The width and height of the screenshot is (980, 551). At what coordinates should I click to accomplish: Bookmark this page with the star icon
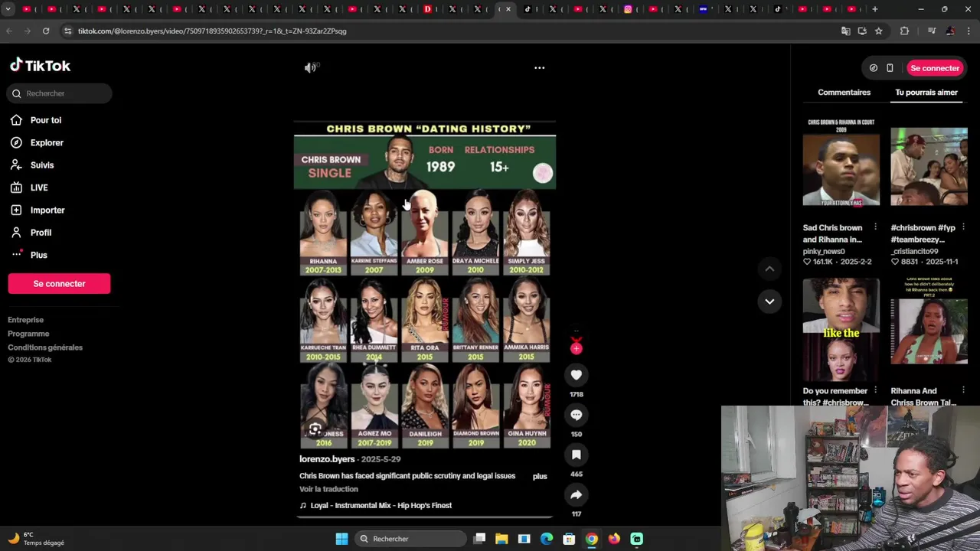click(879, 31)
